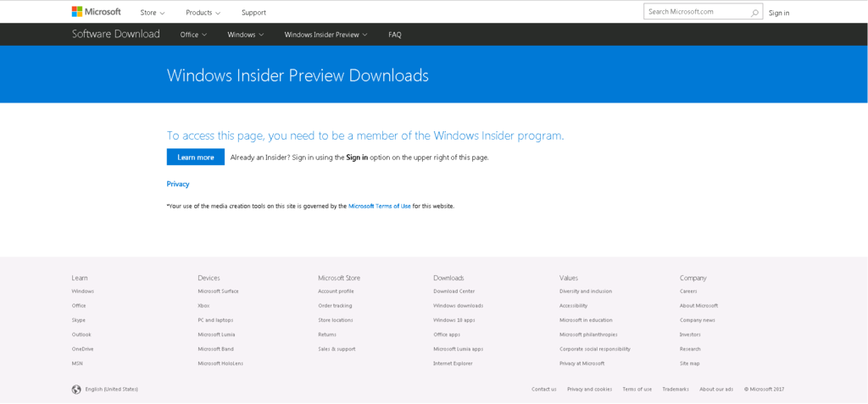868x404 pixels.
Task: Open Returns footer link
Action: (327, 335)
